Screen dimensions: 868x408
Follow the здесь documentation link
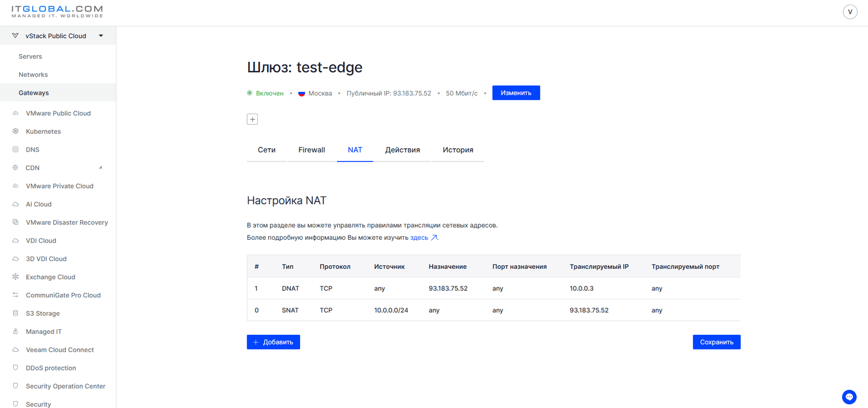[419, 238]
